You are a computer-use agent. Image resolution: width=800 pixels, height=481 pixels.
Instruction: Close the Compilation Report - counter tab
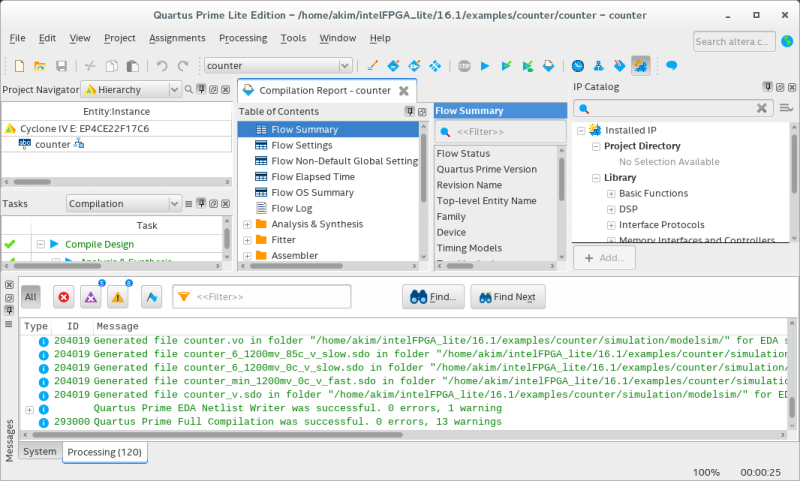coord(404,91)
